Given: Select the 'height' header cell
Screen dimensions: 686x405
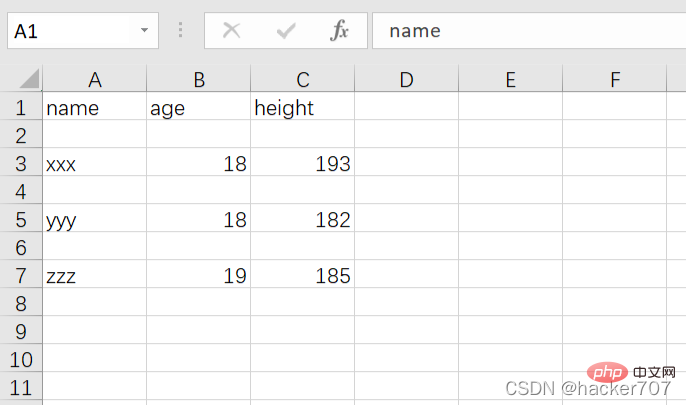Looking at the screenshot, I should coord(302,108).
